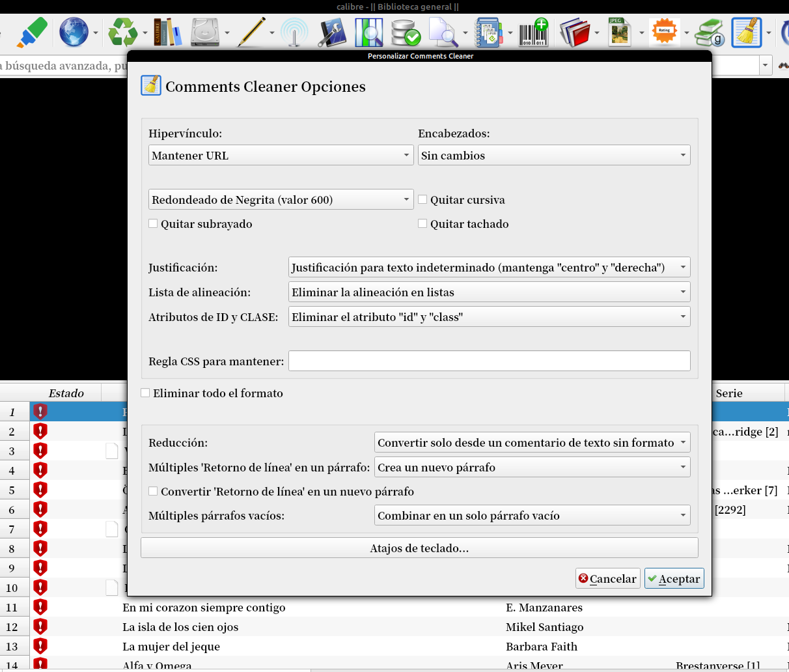
Task: Click the red status shield in row 12
Action: [40, 626]
